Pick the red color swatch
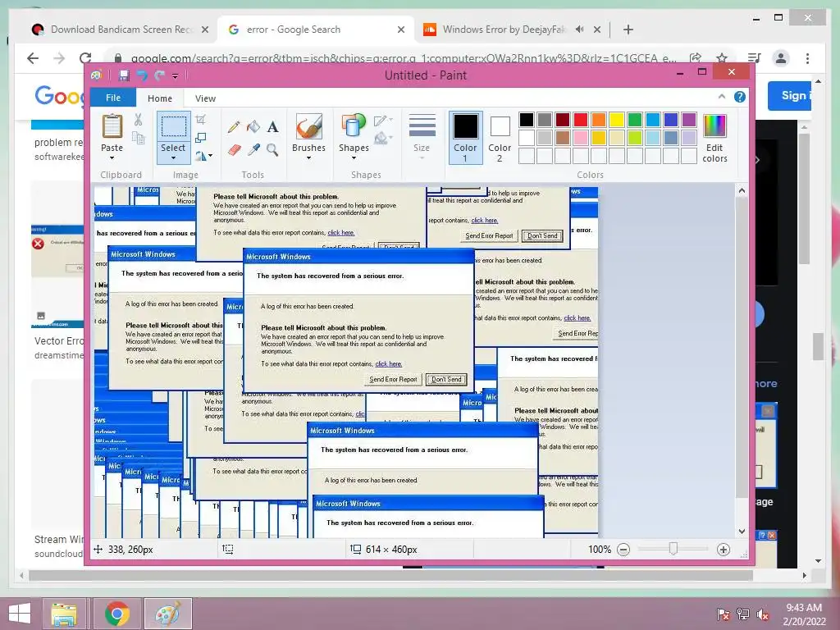Viewport: 840px width, 630px height. point(581,120)
